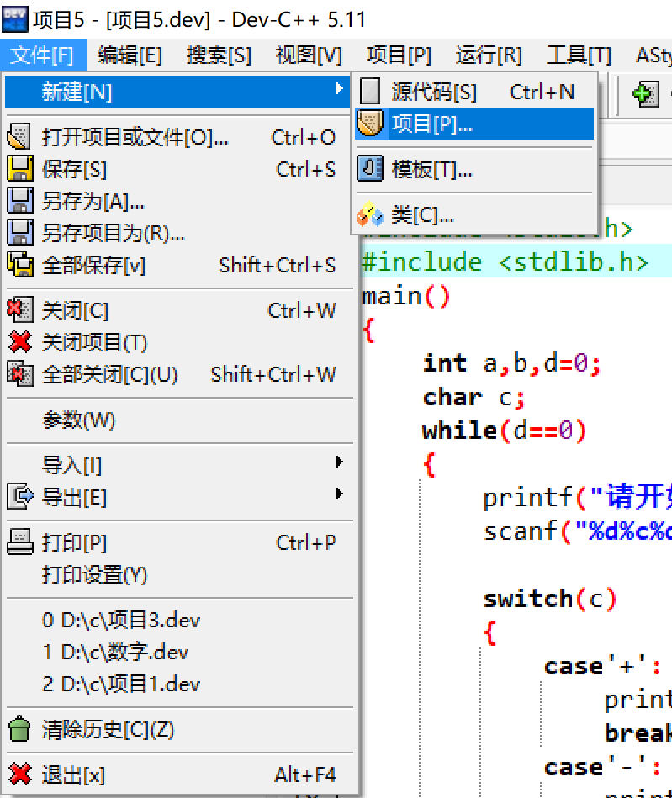Click the Export icon
The image size is (672, 798).
click(x=20, y=497)
